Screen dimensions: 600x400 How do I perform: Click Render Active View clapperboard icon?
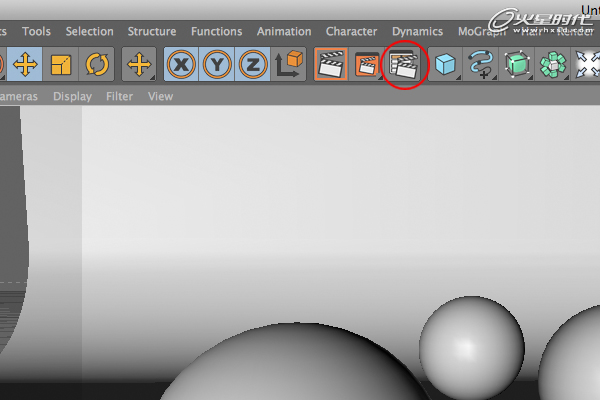point(331,66)
